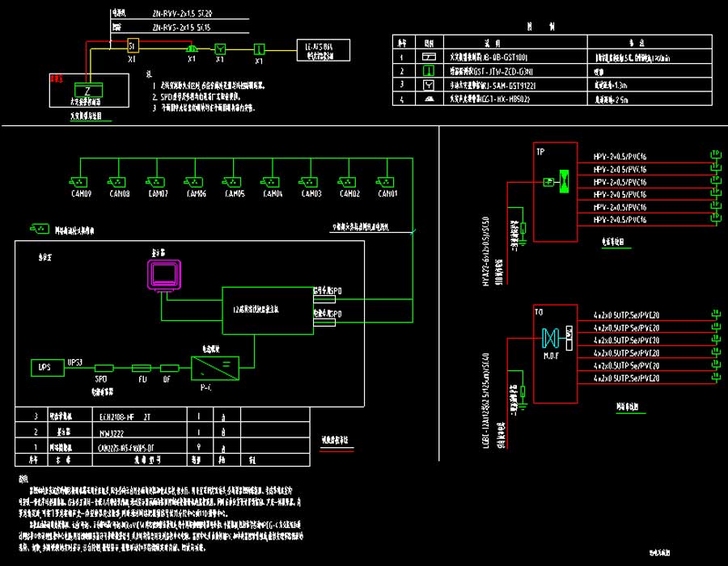Select the topmost telephone outlet symbol on TP lines
This screenshot has height=566, width=728.
pyautogui.click(x=714, y=154)
